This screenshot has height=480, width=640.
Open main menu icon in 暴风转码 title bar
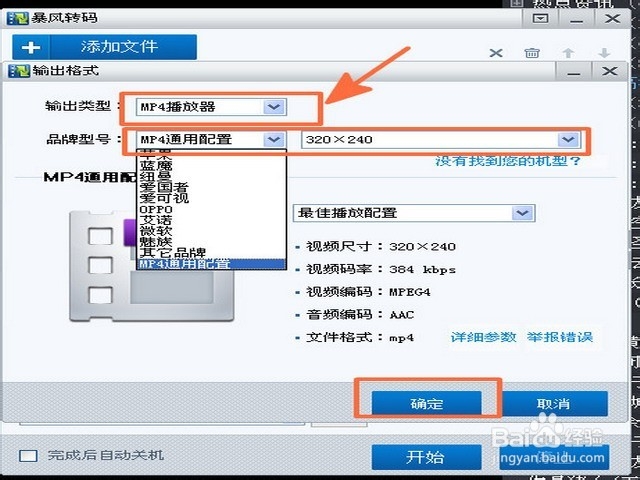pyautogui.click(x=540, y=18)
